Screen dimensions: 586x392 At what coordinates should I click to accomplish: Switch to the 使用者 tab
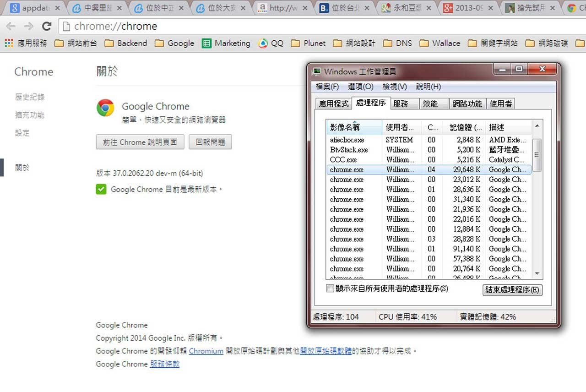(501, 104)
